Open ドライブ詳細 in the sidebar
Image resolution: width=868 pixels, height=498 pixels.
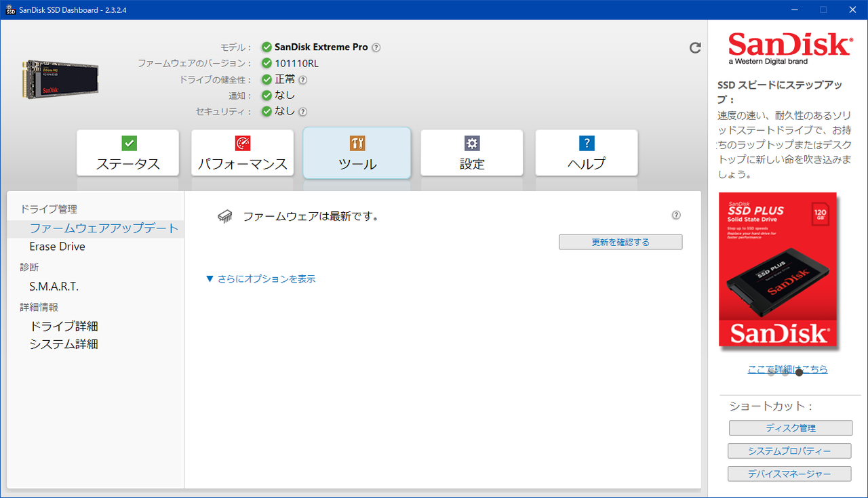click(64, 327)
